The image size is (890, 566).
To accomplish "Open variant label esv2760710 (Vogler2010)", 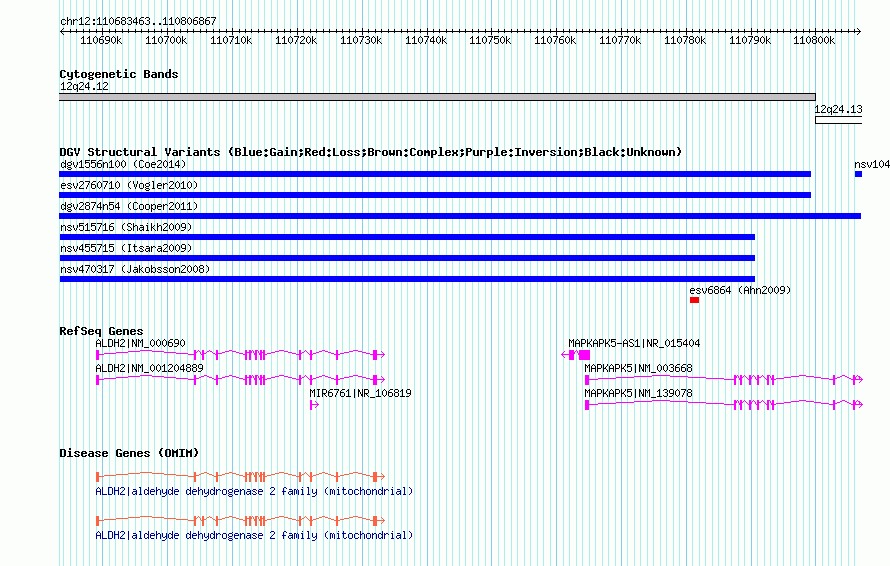I will 129,185.
